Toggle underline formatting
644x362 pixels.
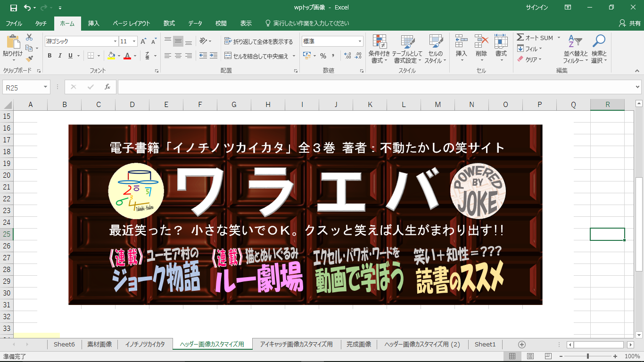click(x=70, y=56)
